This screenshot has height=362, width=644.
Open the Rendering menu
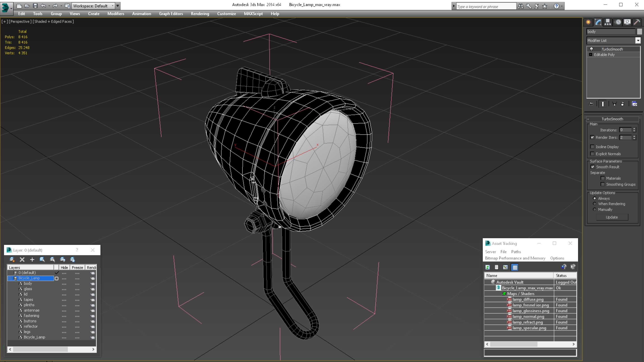200,14
